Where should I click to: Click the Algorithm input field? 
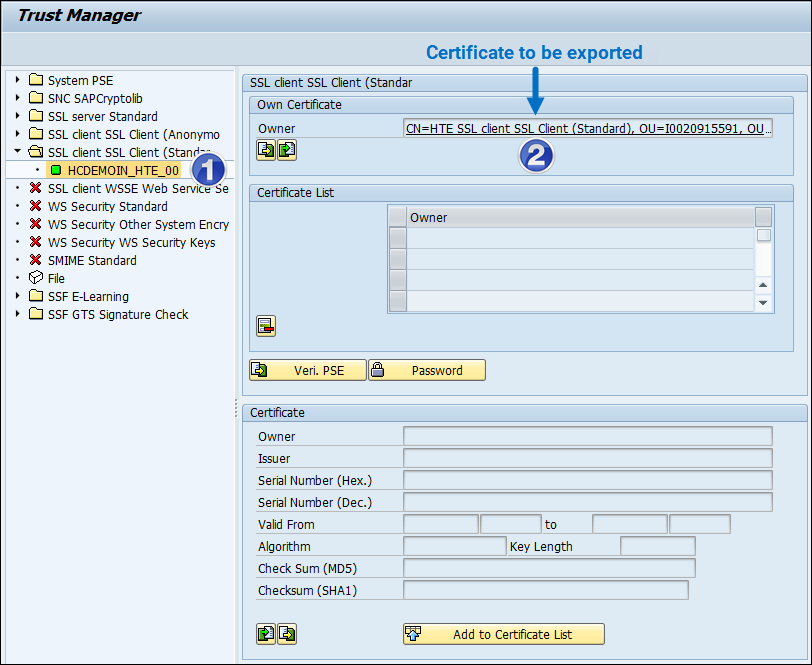point(455,546)
